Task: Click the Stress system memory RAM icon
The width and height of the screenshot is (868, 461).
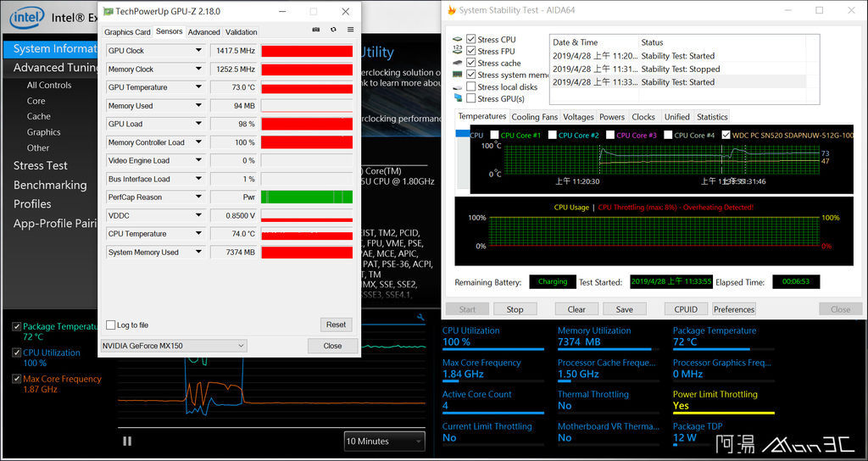Action: click(457, 75)
